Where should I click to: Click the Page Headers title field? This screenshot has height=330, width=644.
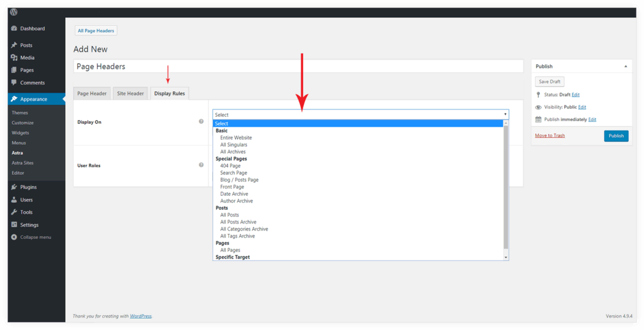[x=298, y=66]
